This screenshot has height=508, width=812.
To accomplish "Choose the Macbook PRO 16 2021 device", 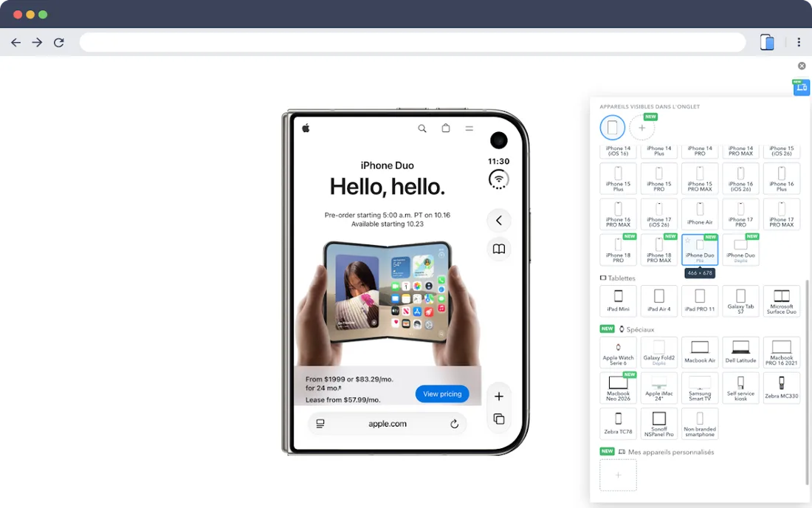I will [x=782, y=352].
